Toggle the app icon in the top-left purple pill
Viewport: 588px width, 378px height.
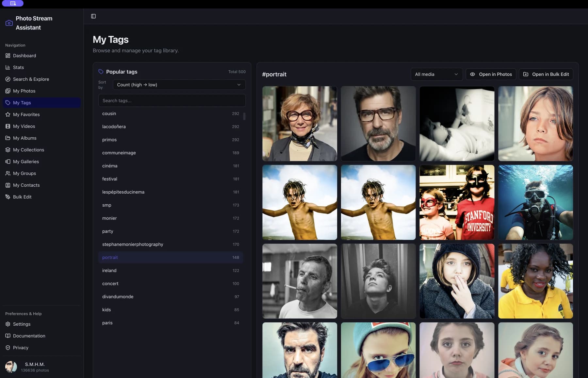13,3
